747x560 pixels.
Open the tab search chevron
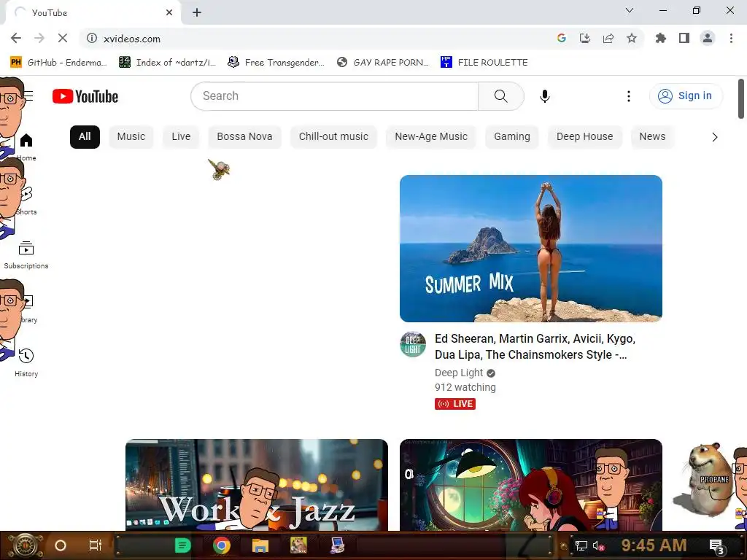point(630,10)
